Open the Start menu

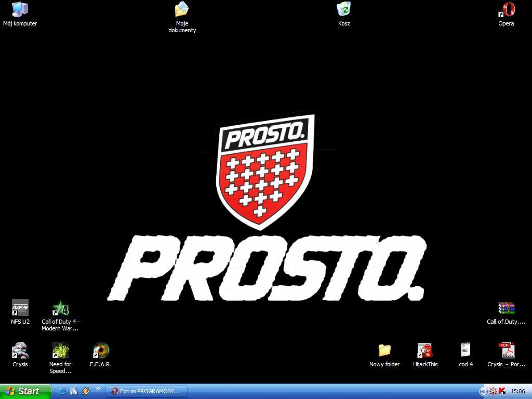26,391
